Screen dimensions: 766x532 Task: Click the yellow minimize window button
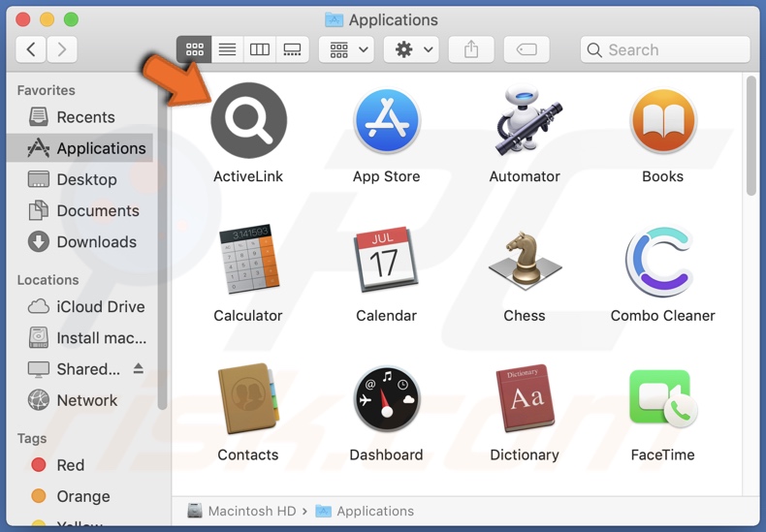(47, 19)
